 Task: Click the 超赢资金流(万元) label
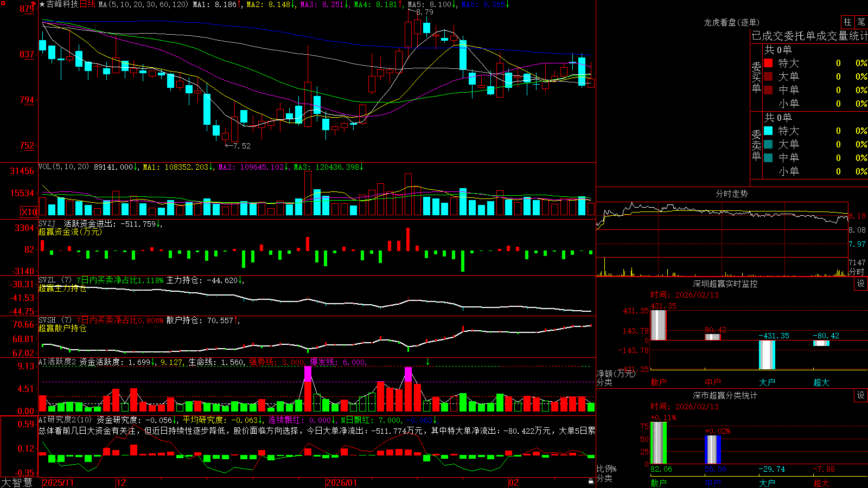[70, 232]
